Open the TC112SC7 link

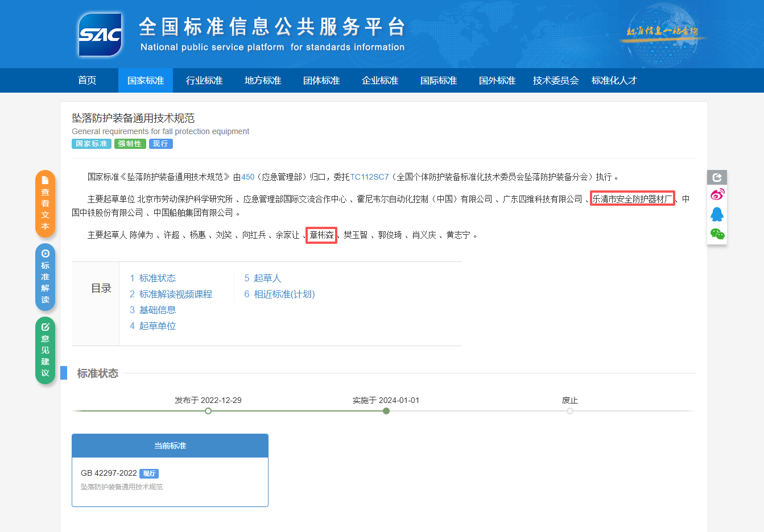[369, 177]
